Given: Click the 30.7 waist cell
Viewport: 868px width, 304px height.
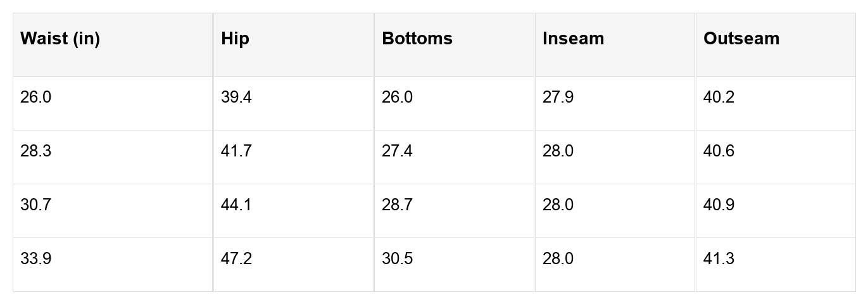Looking at the screenshot, I should pos(36,205).
